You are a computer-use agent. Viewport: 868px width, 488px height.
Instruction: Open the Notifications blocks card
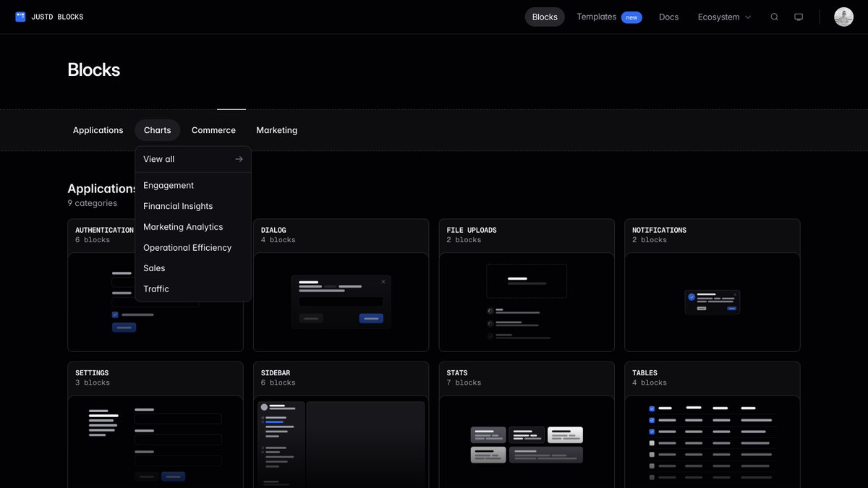click(x=712, y=284)
